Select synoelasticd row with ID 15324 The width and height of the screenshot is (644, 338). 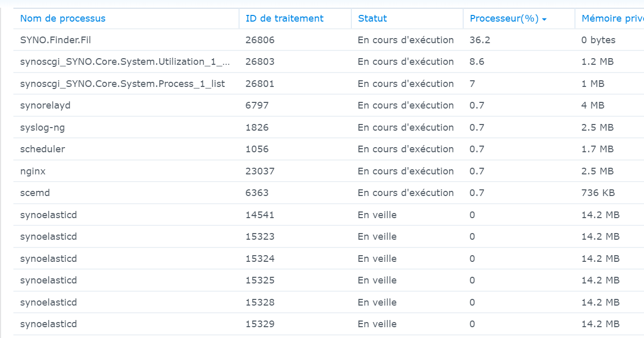pos(329,259)
